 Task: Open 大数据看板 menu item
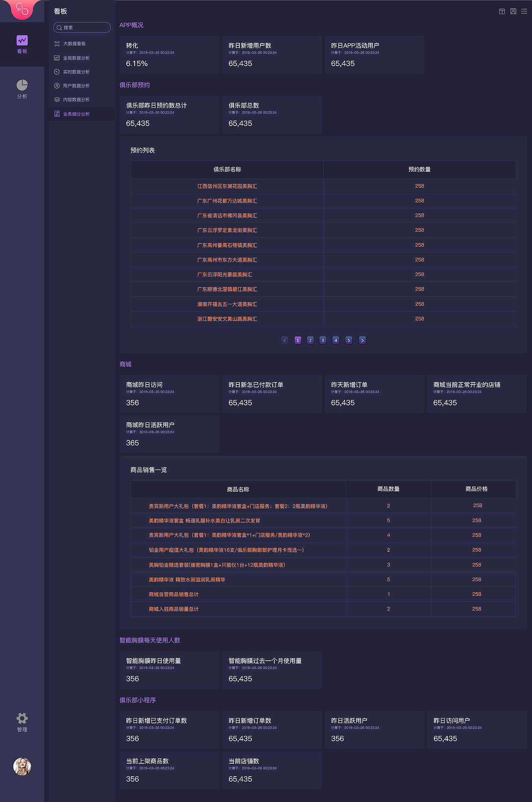point(82,44)
